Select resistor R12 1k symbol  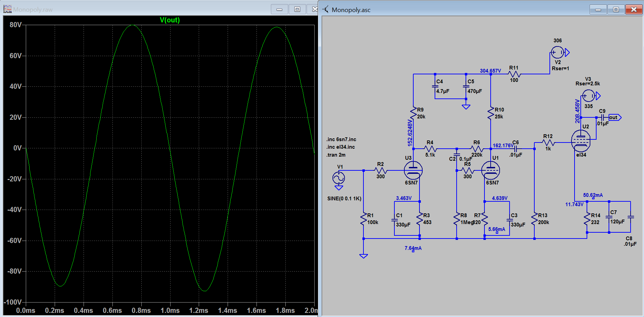548,142
